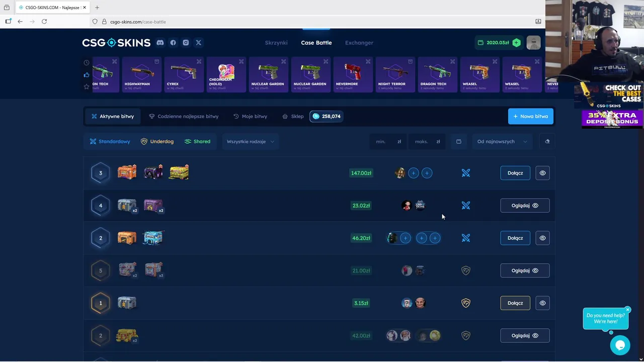
Task: Close the help chat tooltip
Action: (x=627, y=309)
